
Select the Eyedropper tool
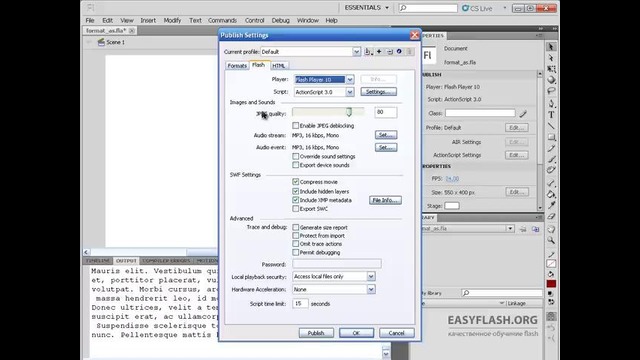coord(551,205)
